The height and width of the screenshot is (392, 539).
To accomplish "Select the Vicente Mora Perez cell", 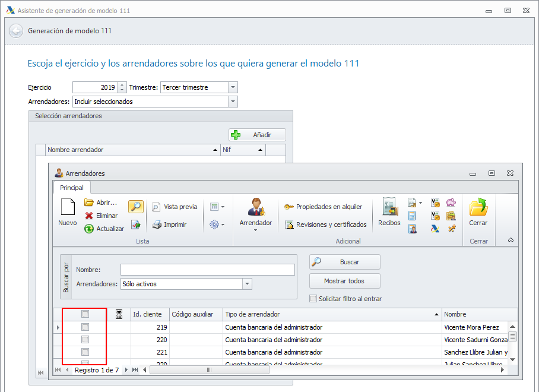I will click(475, 327).
